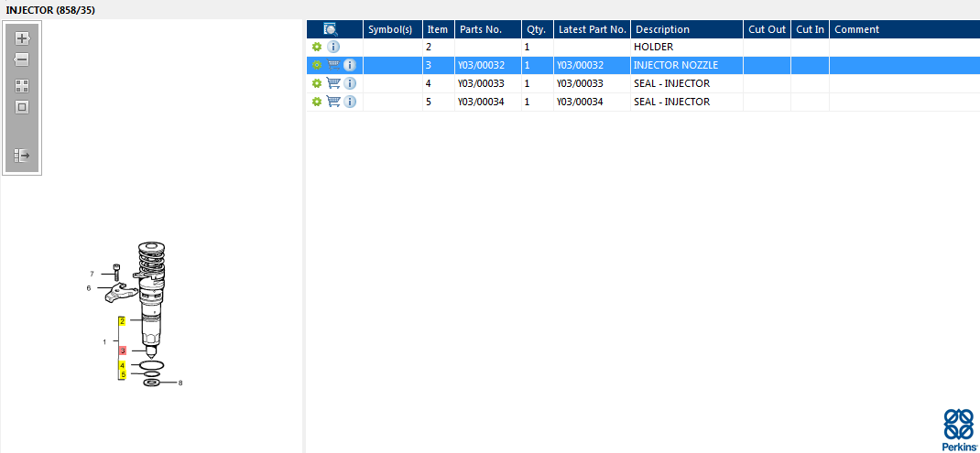Click gear icon for item 4 row
980x453 pixels.
317,83
